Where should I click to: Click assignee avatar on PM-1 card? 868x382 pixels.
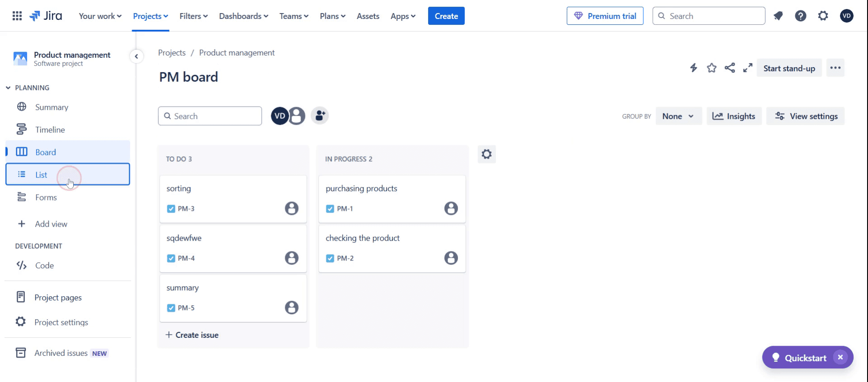[x=451, y=209]
